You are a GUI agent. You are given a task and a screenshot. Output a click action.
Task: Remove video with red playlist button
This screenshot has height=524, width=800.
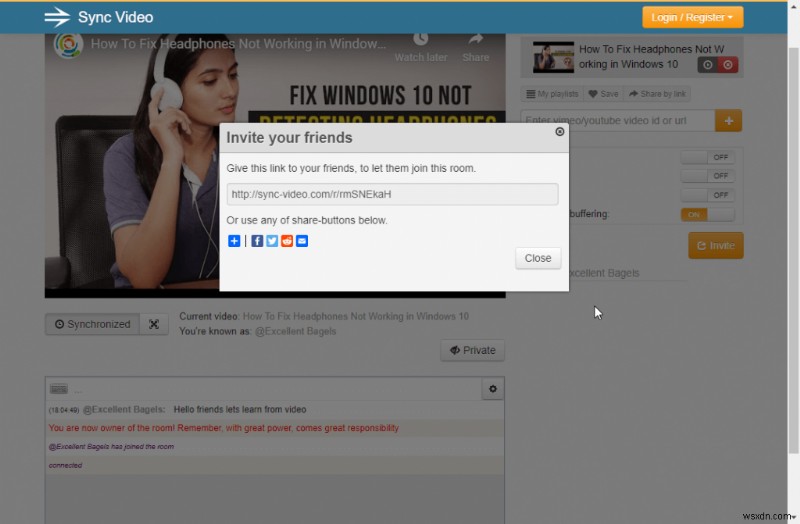click(729, 65)
